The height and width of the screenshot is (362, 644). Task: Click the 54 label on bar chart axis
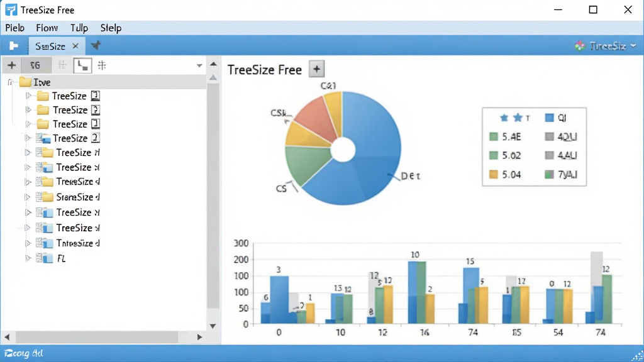click(x=558, y=332)
